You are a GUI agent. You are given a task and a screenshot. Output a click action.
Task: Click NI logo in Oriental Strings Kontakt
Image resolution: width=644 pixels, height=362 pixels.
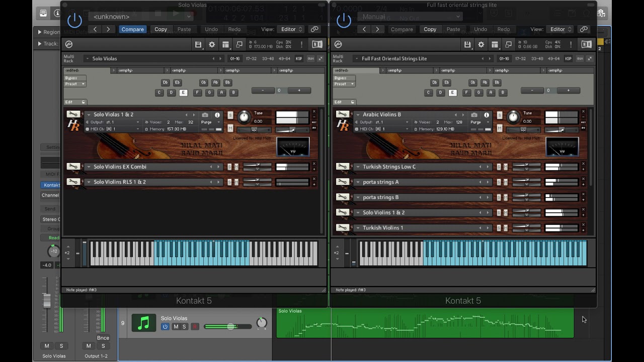[x=586, y=44]
